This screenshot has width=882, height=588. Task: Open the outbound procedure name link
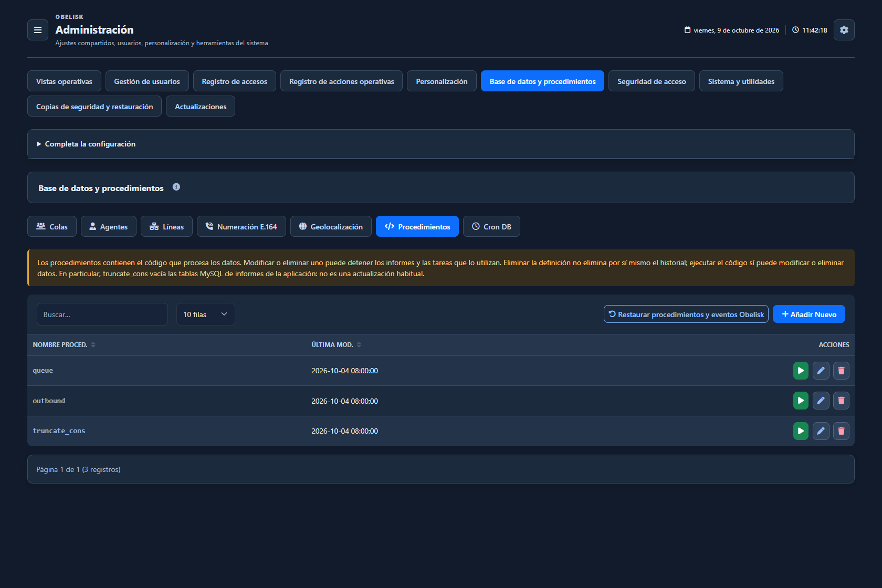(49, 401)
